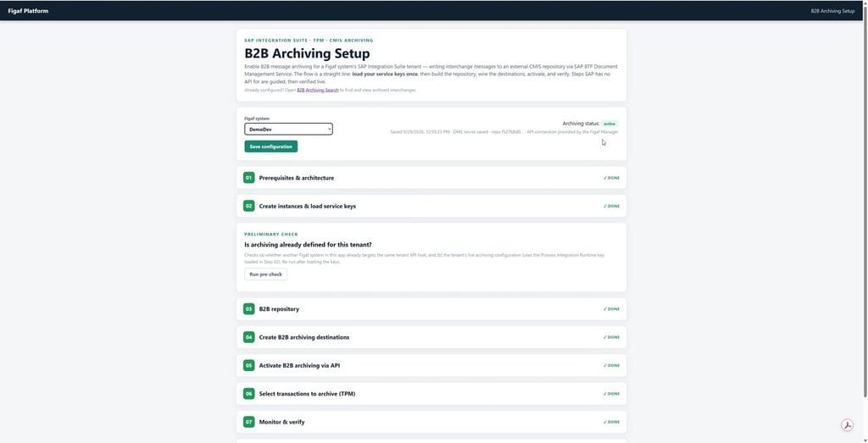Click the green 03 step number badge
Image resolution: width=868 pixels, height=443 pixels.
coord(249,308)
